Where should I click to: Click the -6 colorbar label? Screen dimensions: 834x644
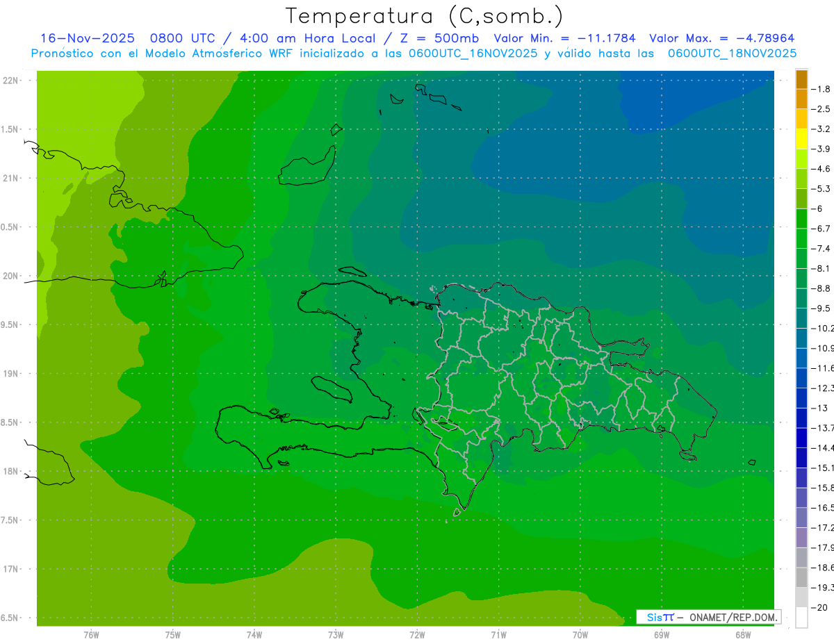818,208
